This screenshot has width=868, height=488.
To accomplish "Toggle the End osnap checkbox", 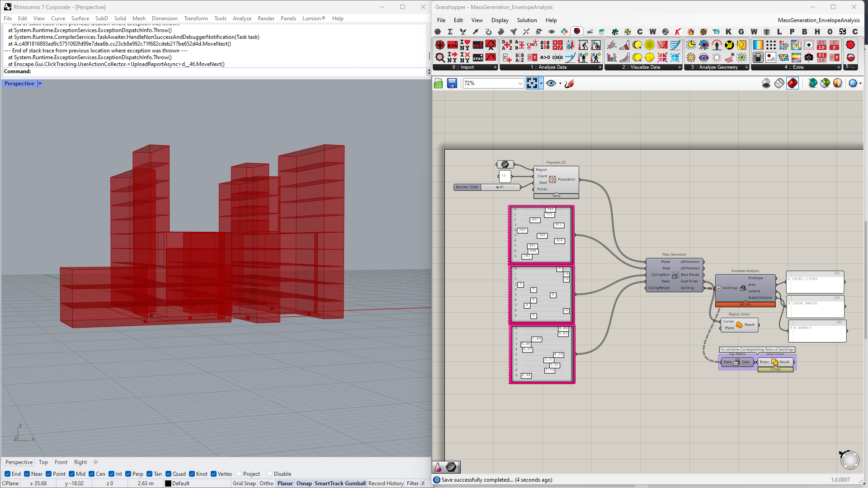I will 7,474.
